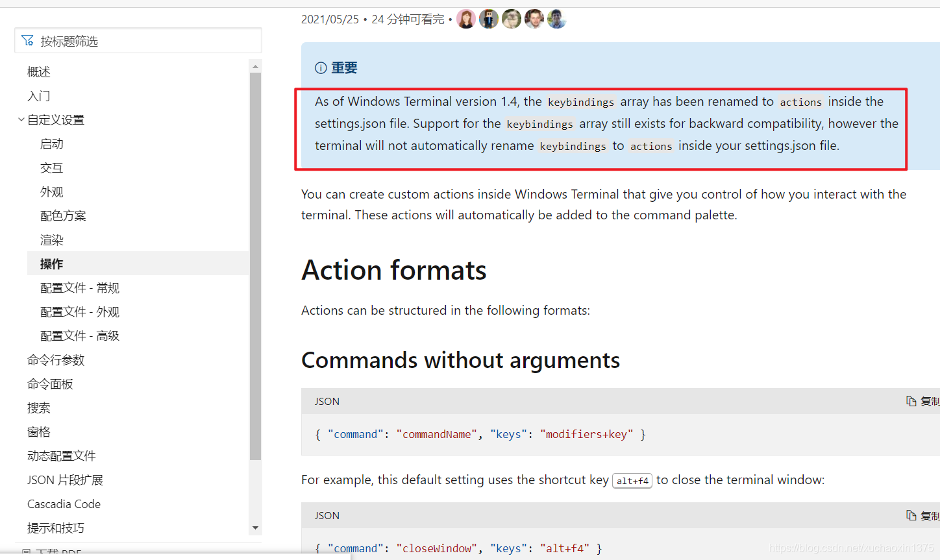
Task: Select the 外观 settings page
Action: 52,191
